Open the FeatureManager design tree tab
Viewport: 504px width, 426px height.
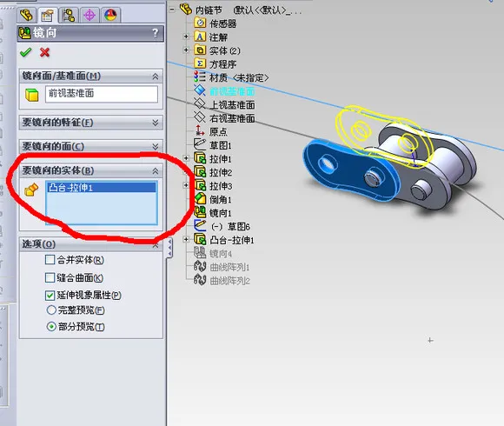pyautogui.click(x=26, y=15)
